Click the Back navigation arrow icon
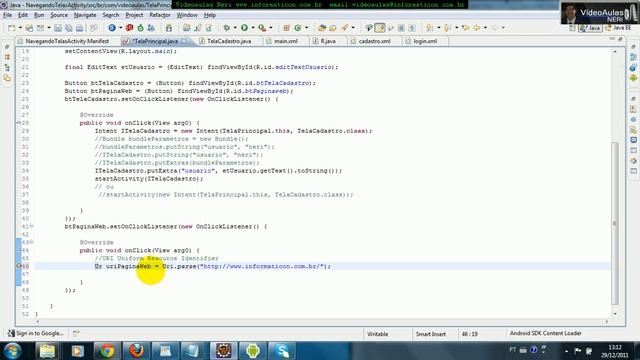Image resolution: width=640 pixels, height=360 pixels. [476, 28]
